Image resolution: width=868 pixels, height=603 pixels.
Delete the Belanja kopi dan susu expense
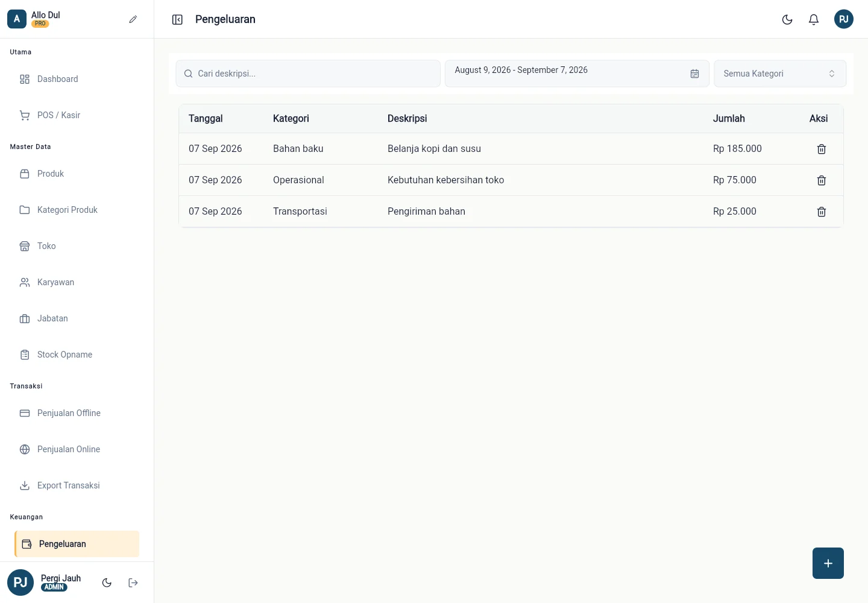(x=822, y=149)
